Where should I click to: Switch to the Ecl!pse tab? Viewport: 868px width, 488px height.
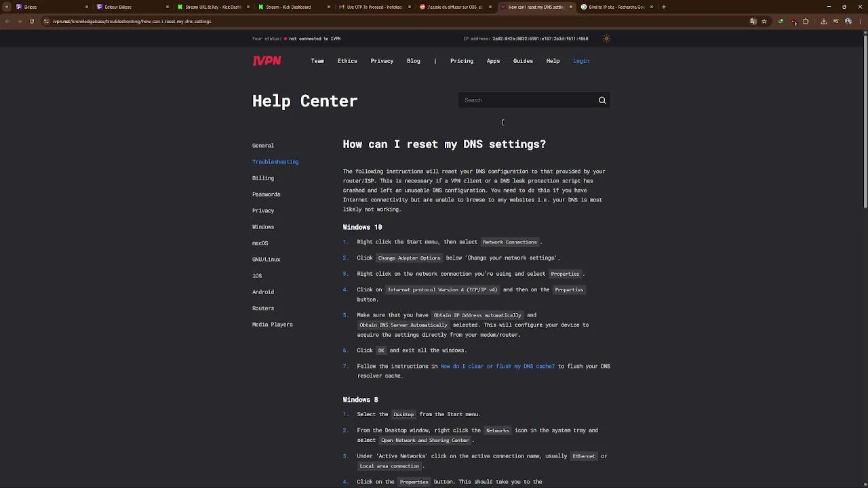tap(51, 7)
